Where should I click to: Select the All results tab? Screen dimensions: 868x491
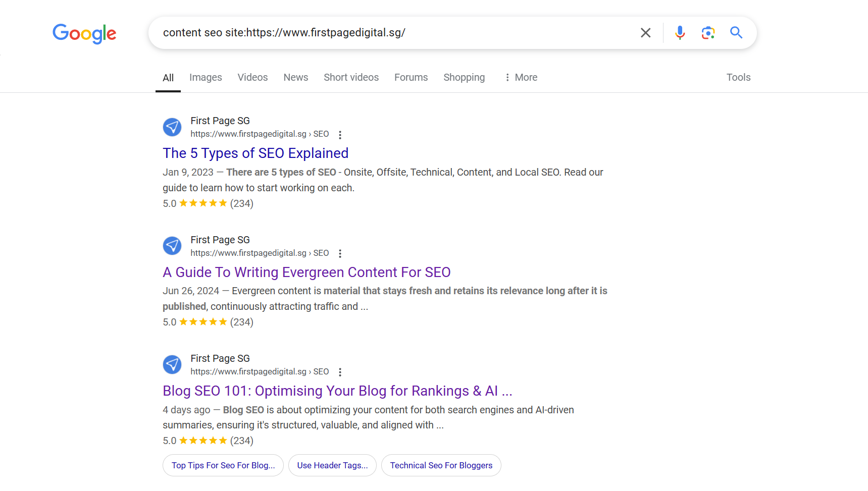(x=168, y=78)
